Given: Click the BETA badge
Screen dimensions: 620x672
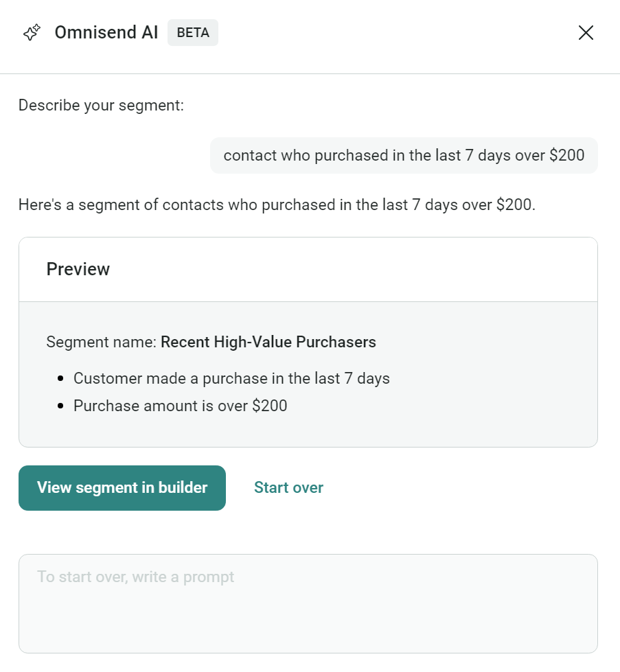Looking at the screenshot, I should (x=193, y=33).
